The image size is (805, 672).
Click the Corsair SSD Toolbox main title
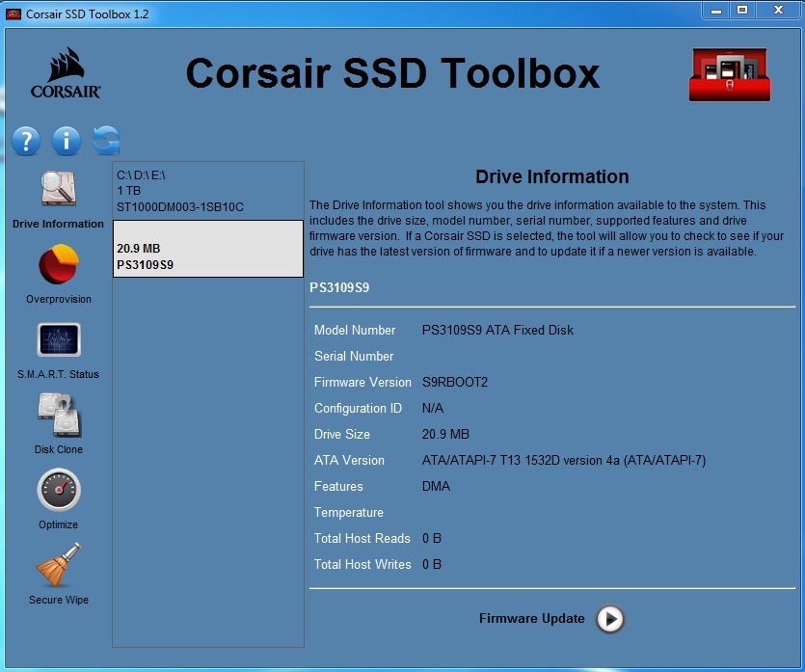(x=392, y=73)
